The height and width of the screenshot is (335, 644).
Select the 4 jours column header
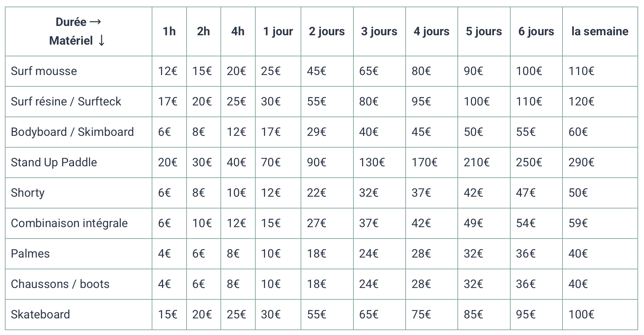coord(431,31)
